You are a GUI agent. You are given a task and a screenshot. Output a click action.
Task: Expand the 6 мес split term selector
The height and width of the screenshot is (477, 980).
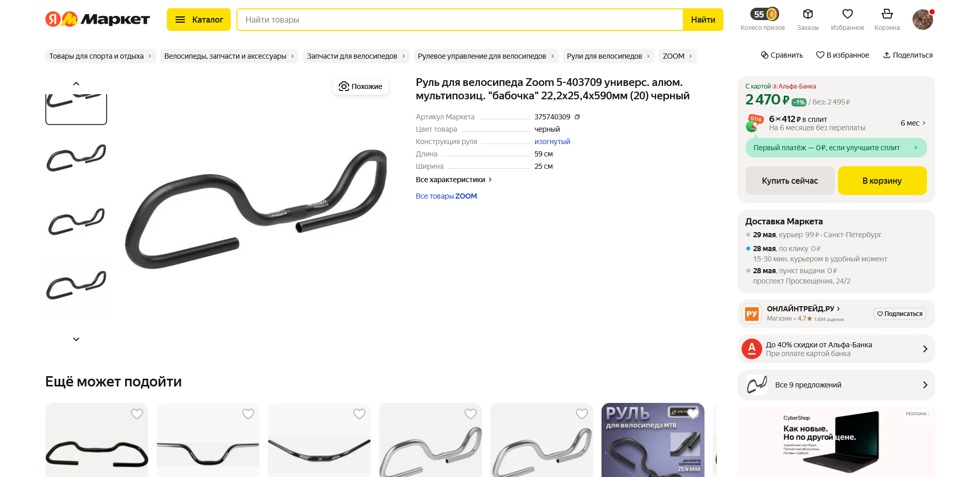point(913,123)
